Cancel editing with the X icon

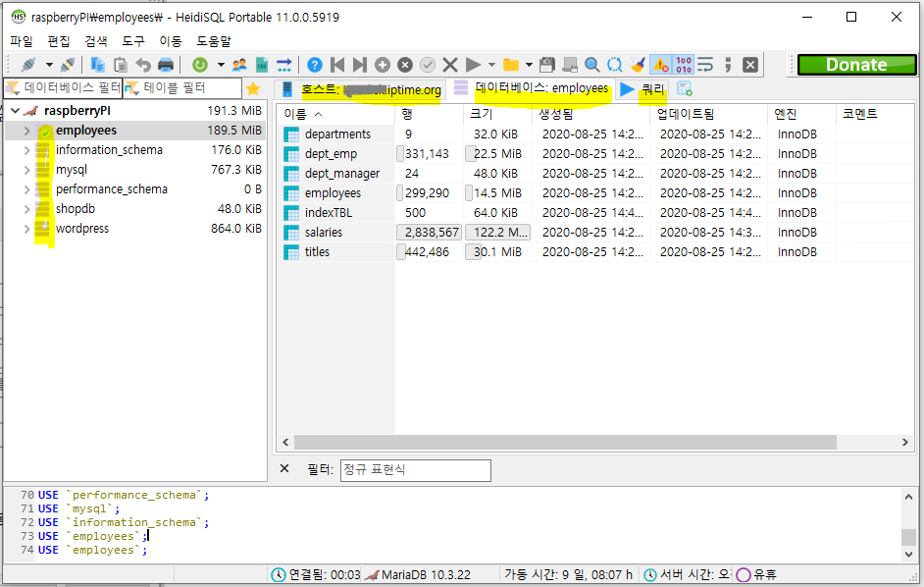pyautogui.click(x=450, y=65)
